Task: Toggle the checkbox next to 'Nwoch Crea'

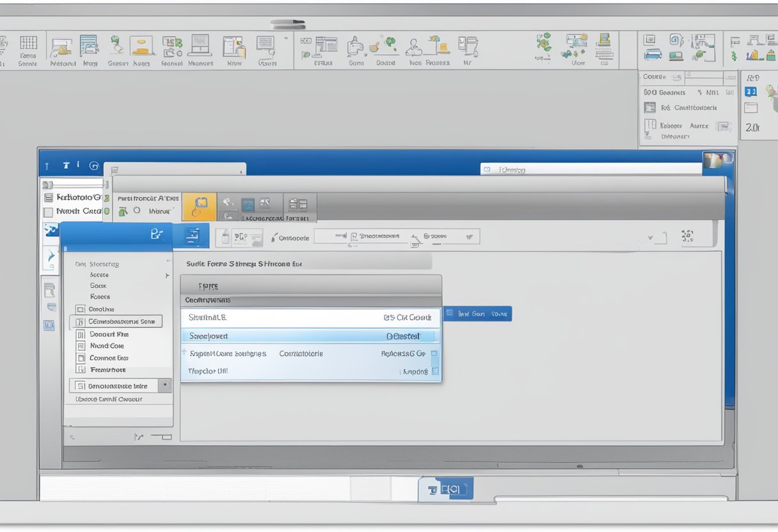Action: tap(48, 212)
